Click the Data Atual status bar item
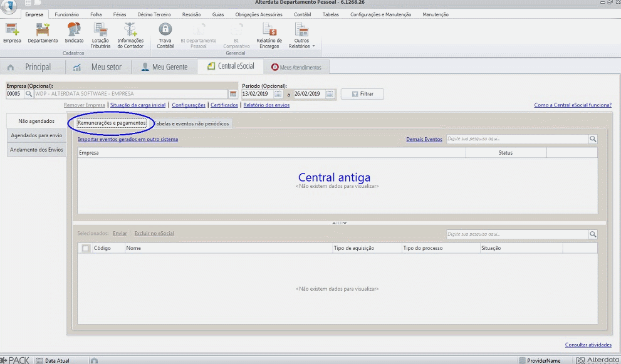621x364 pixels. (x=53, y=360)
